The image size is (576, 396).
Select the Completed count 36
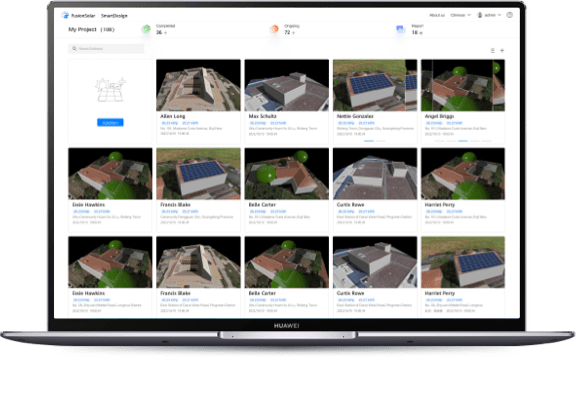[159, 32]
